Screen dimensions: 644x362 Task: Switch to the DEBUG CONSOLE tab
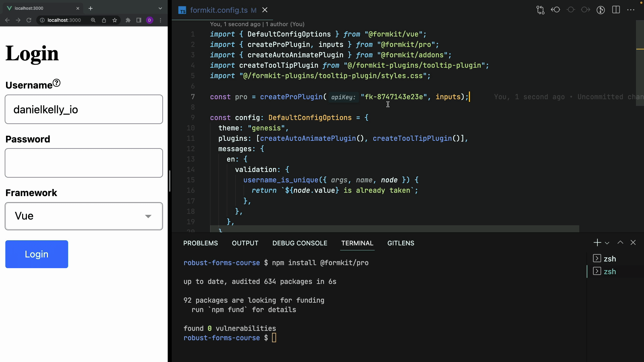click(x=300, y=243)
